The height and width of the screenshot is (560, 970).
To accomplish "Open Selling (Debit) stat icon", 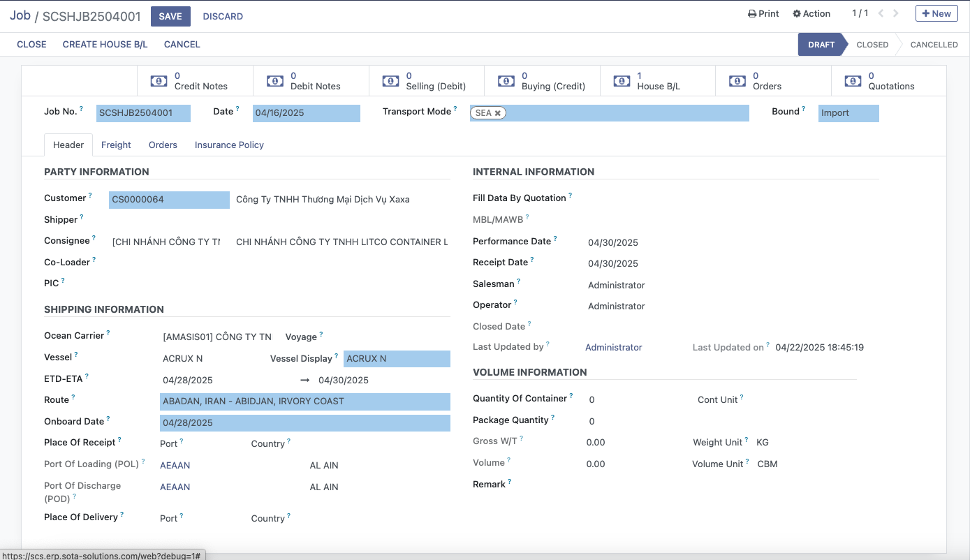I will pyautogui.click(x=390, y=81).
